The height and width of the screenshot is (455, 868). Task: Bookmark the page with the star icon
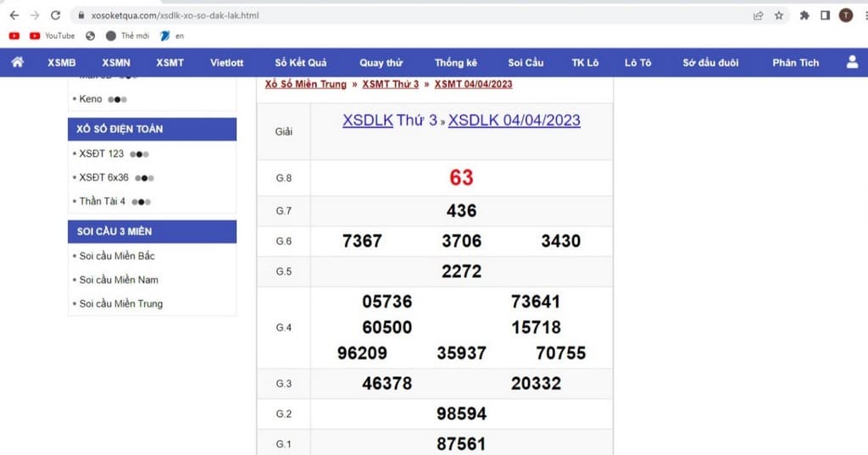779,15
